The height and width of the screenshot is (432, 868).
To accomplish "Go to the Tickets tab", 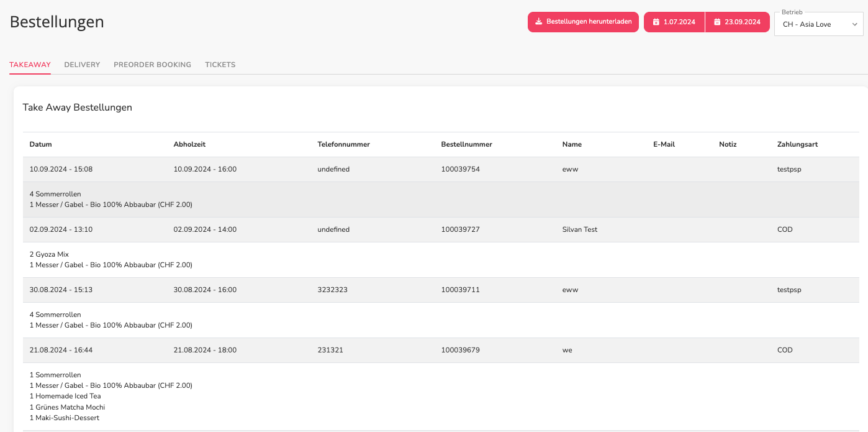I will 220,65.
